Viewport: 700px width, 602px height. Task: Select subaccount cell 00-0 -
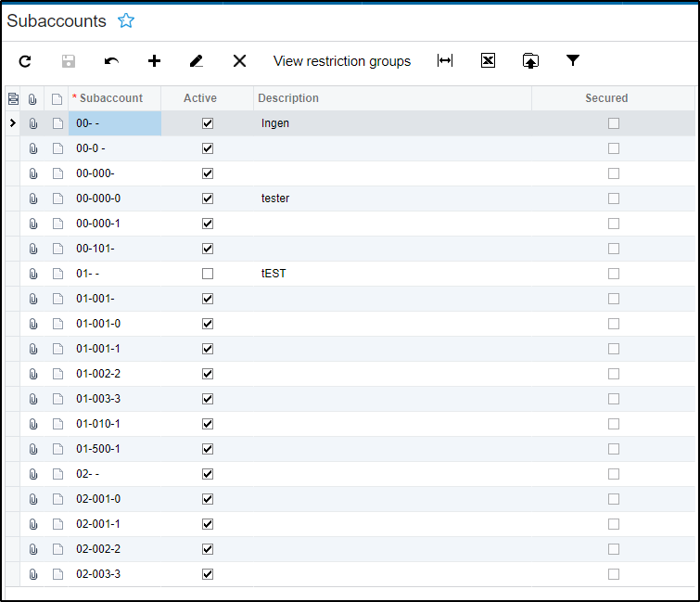pyautogui.click(x=115, y=148)
